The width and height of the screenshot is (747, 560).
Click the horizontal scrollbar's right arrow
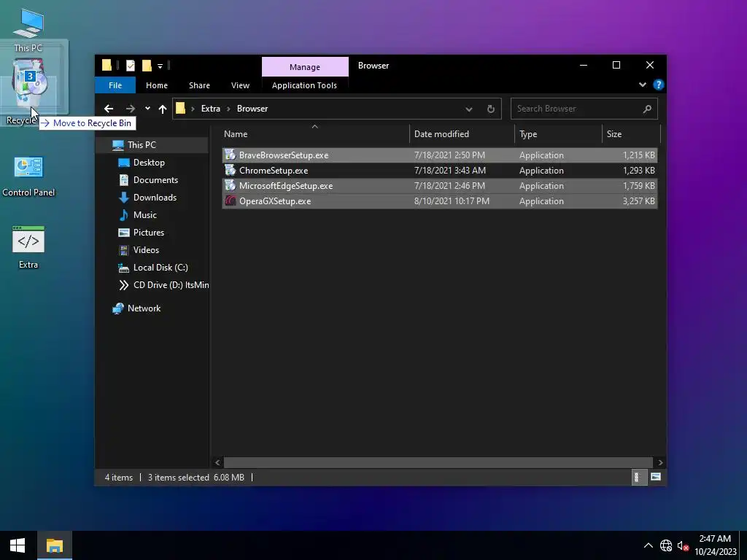(660, 462)
